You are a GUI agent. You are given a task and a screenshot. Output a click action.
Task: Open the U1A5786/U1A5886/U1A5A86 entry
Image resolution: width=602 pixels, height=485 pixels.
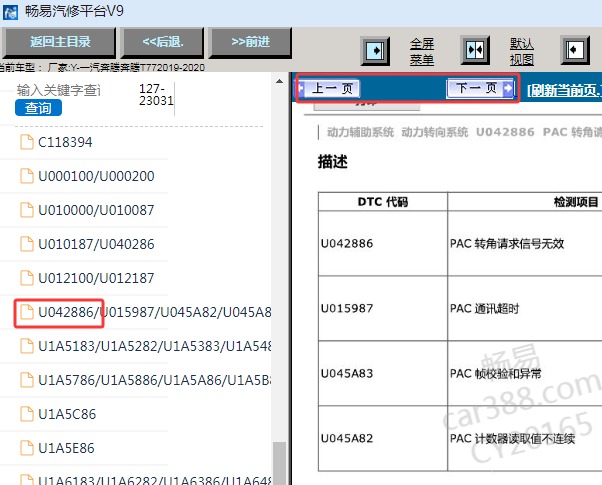click(154, 380)
